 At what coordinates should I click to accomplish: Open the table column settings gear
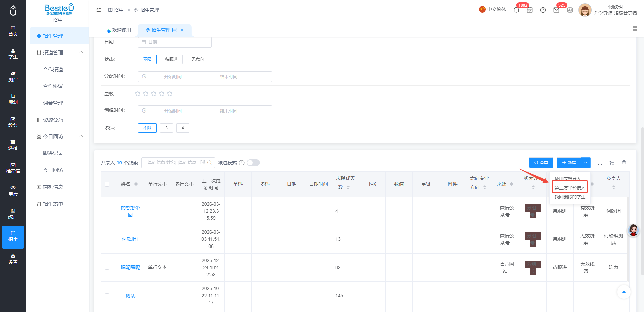click(624, 162)
